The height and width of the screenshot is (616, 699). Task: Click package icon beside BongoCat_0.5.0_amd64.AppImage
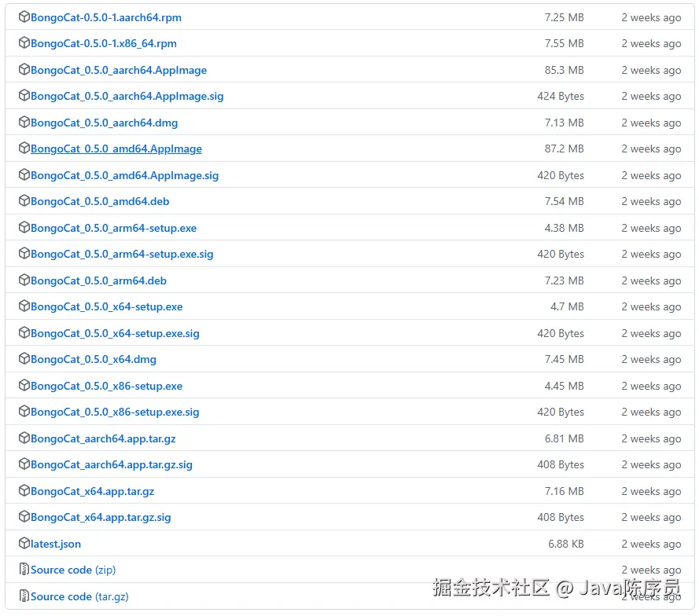(x=24, y=148)
